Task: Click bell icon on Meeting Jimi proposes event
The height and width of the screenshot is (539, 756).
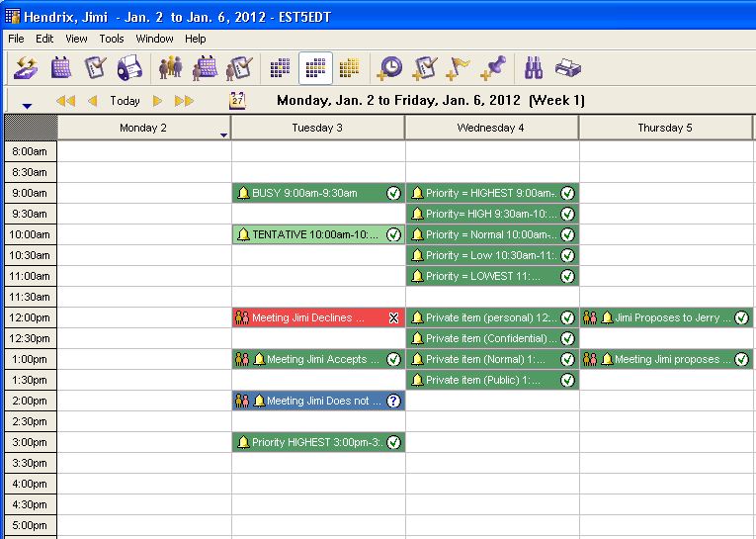Action: coord(608,359)
